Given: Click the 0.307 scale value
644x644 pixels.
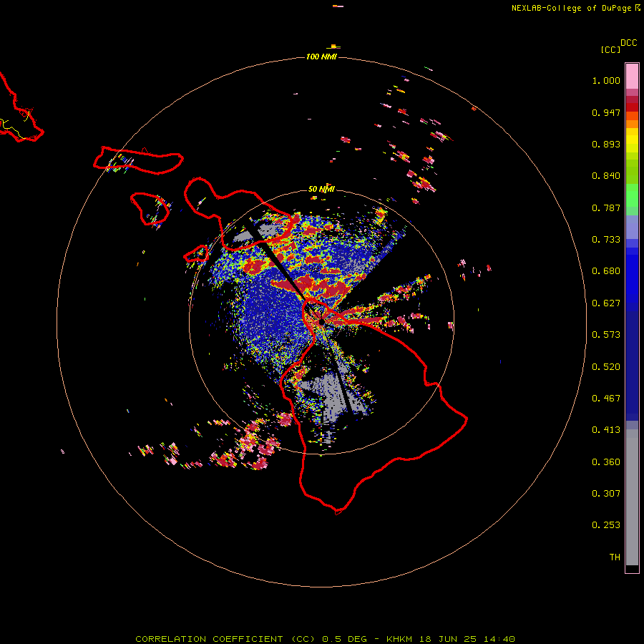Looking at the screenshot, I should (x=606, y=494).
